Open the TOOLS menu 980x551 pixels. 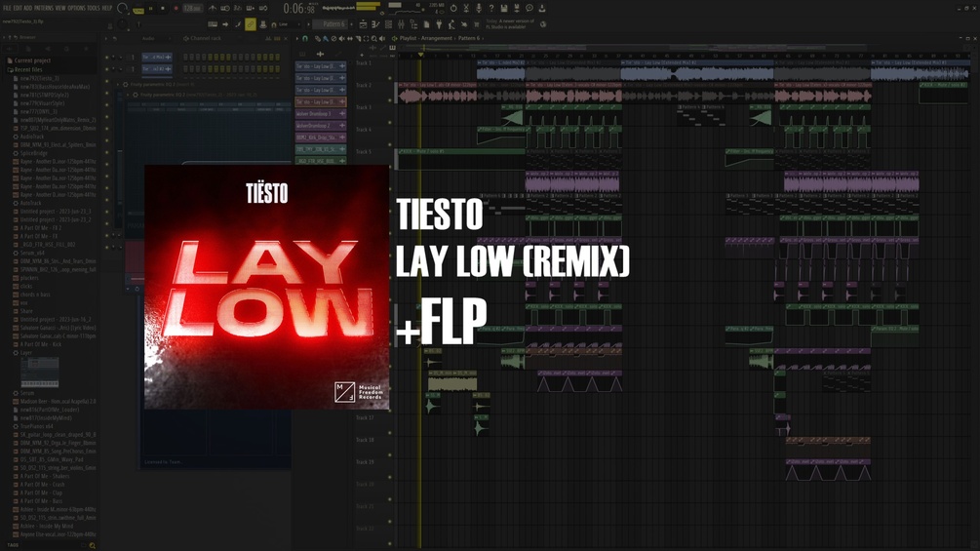point(94,8)
